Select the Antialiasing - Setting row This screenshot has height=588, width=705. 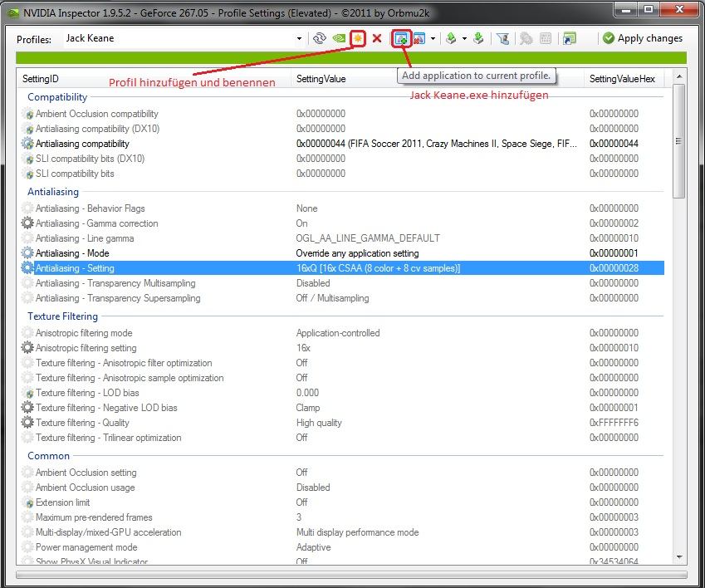click(343, 268)
